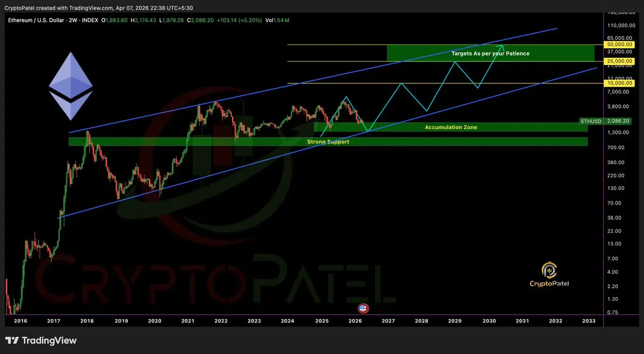Screen dimensions: 644x354
Task: Select the ETHUSD price tag label
Action: point(591,121)
